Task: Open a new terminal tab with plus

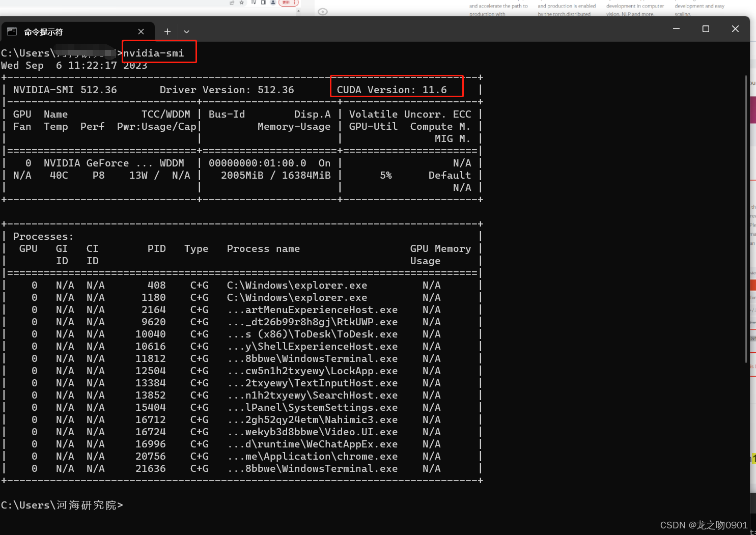Action: (x=167, y=32)
